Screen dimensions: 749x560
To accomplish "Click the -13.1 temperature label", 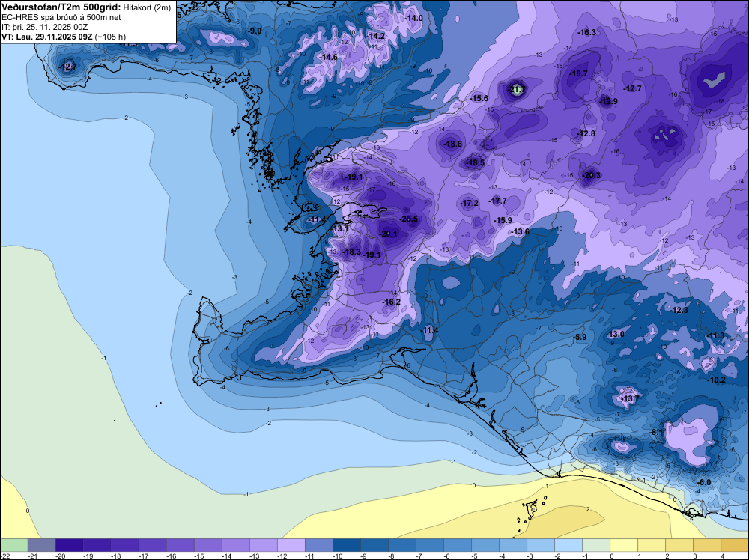I will coord(340,228).
